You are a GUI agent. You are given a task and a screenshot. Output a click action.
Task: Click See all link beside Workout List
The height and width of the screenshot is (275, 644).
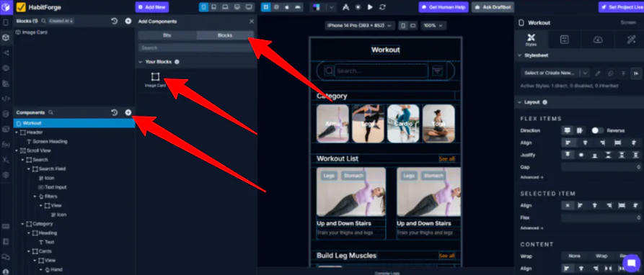pyautogui.click(x=447, y=158)
